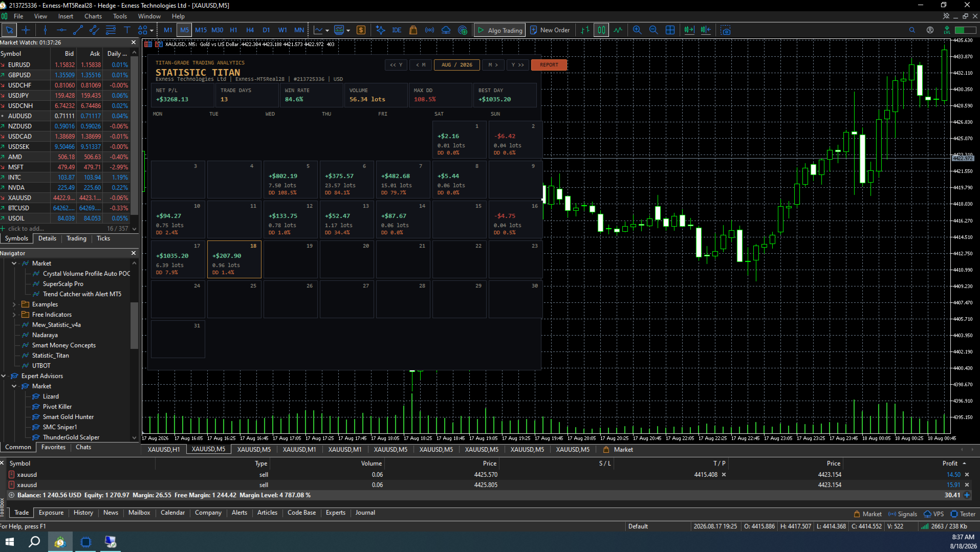The width and height of the screenshot is (980, 552).
Task: Open the MQL5 AI assistant sparkle icon
Action: (x=380, y=30)
